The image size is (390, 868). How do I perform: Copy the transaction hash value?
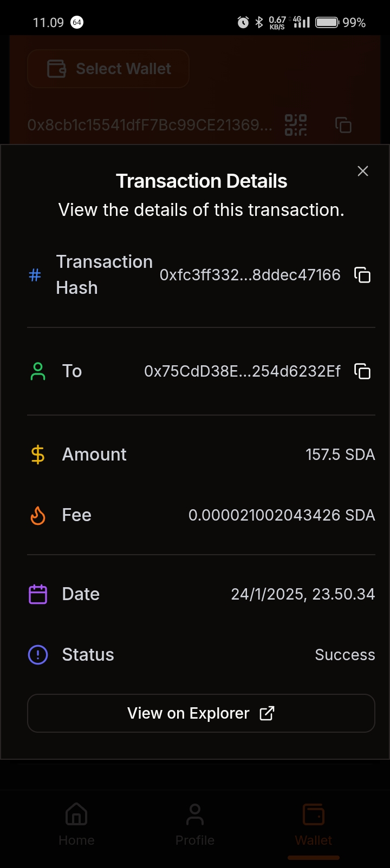pos(362,275)
